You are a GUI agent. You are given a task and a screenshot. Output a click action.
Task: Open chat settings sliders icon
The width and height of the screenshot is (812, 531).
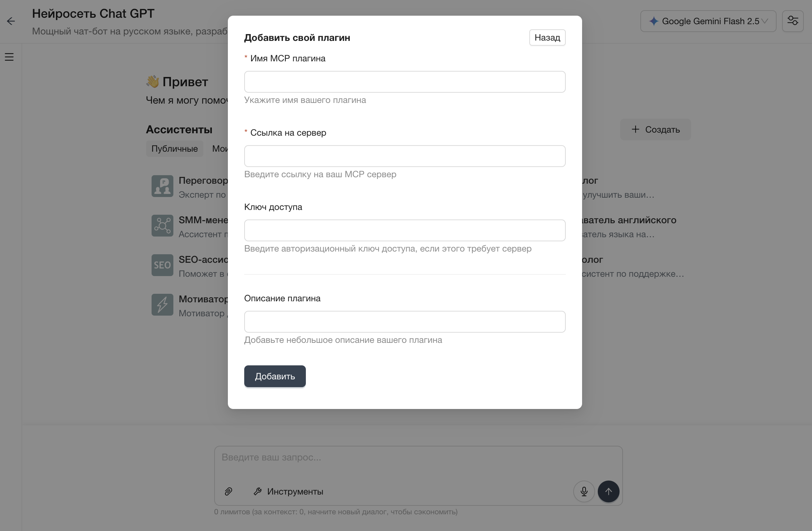[x=792, y=21]
